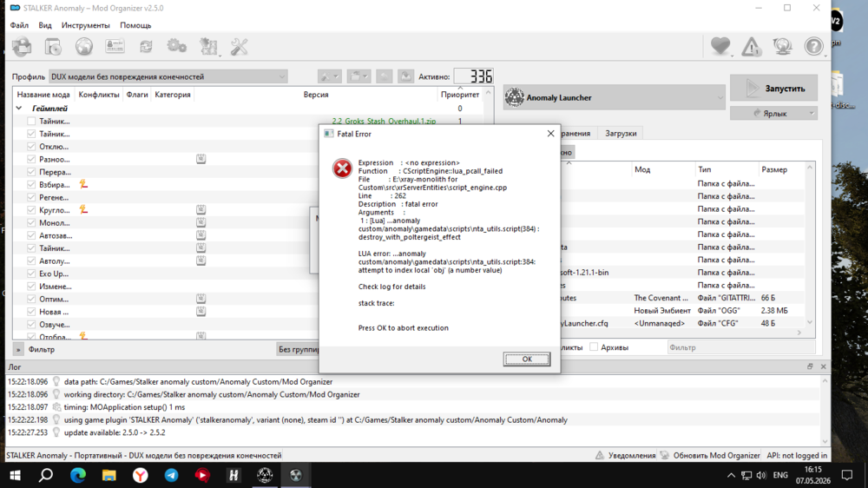Sort mods by the Конфликты column header

coord(99,95)
